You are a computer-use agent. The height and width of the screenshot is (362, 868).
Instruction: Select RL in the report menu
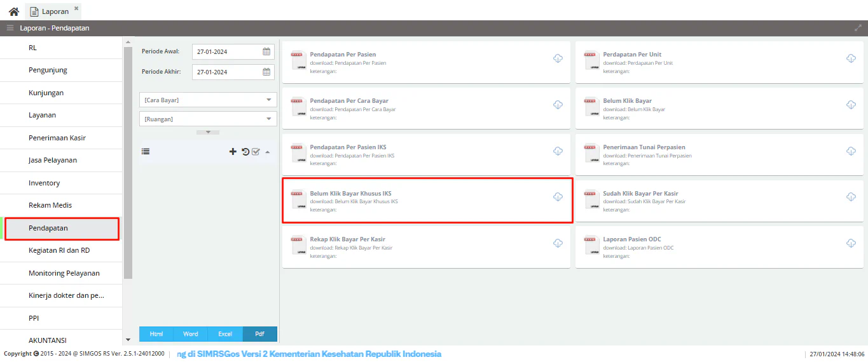pyautogui.click(x=61, y=48)
